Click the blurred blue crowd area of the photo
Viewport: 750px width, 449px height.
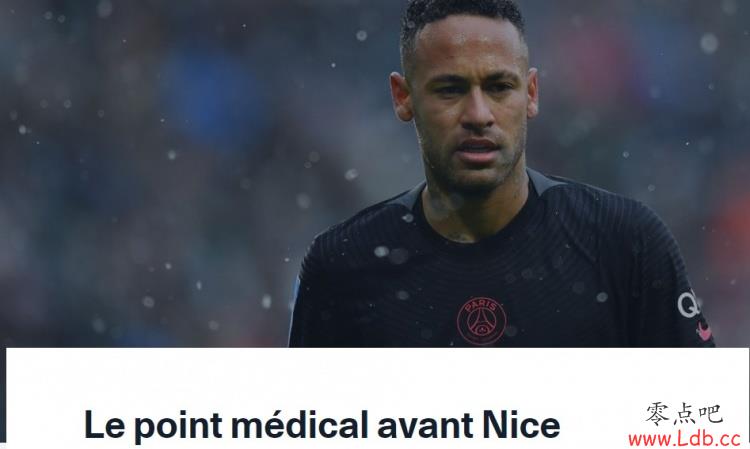(x=210, y=96)
